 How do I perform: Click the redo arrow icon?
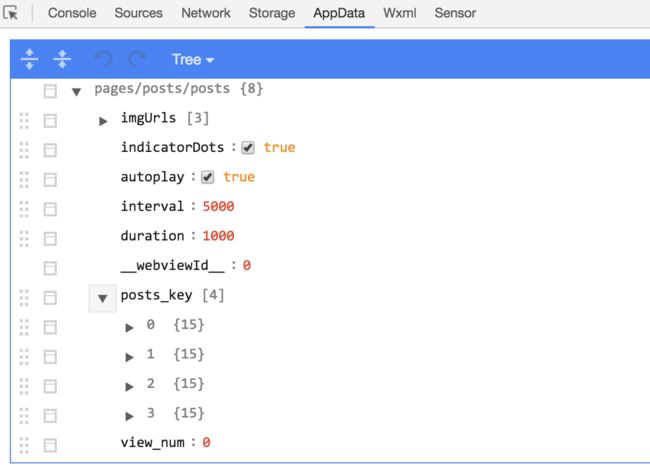coord(137,59)
